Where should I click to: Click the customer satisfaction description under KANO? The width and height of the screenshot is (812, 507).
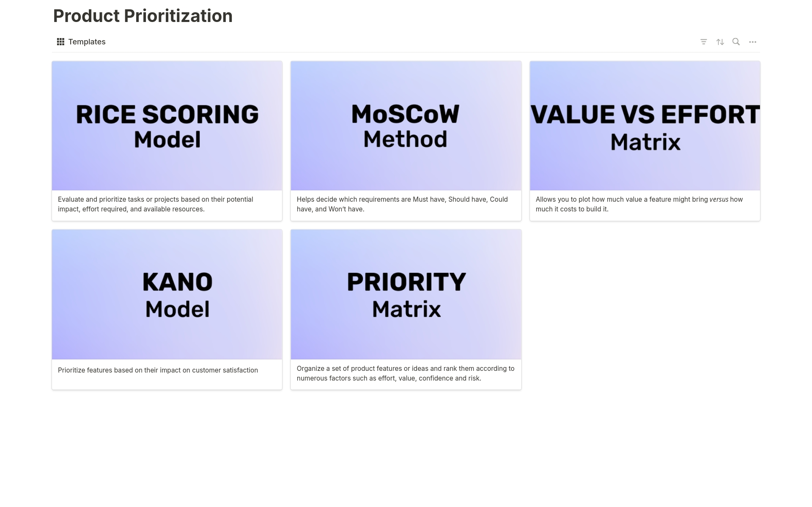(158, 370)
